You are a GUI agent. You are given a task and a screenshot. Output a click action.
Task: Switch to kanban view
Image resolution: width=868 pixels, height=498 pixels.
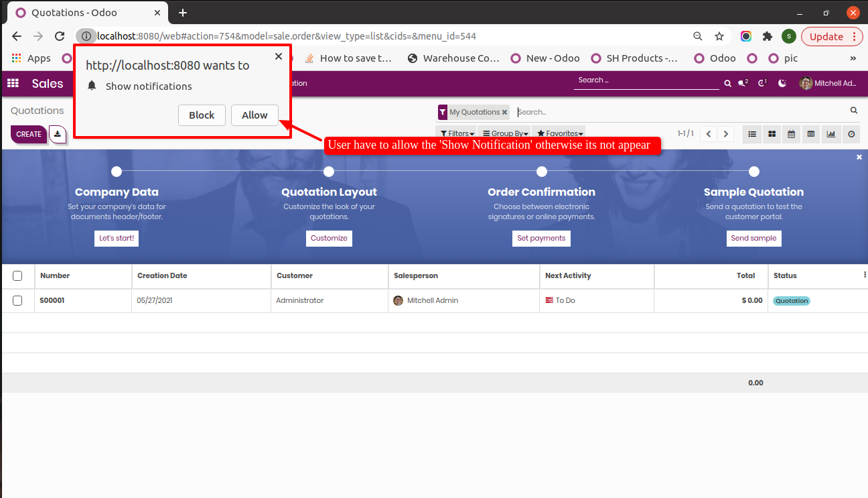pyautogui.click(x=772, y=134)
